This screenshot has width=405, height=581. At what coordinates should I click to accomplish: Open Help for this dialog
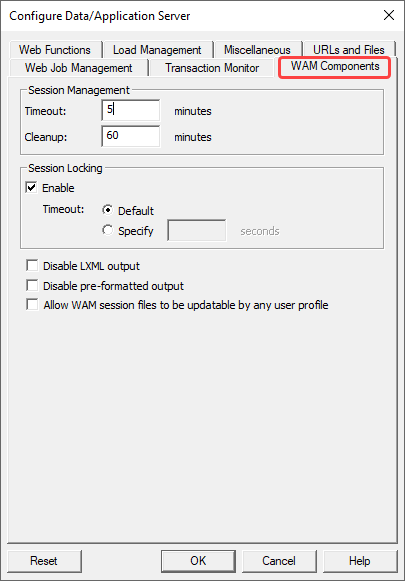tap(360, 561)
